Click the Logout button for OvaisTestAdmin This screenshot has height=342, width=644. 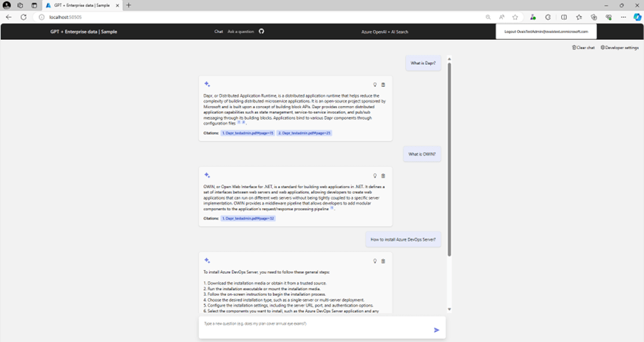(546, 31)
